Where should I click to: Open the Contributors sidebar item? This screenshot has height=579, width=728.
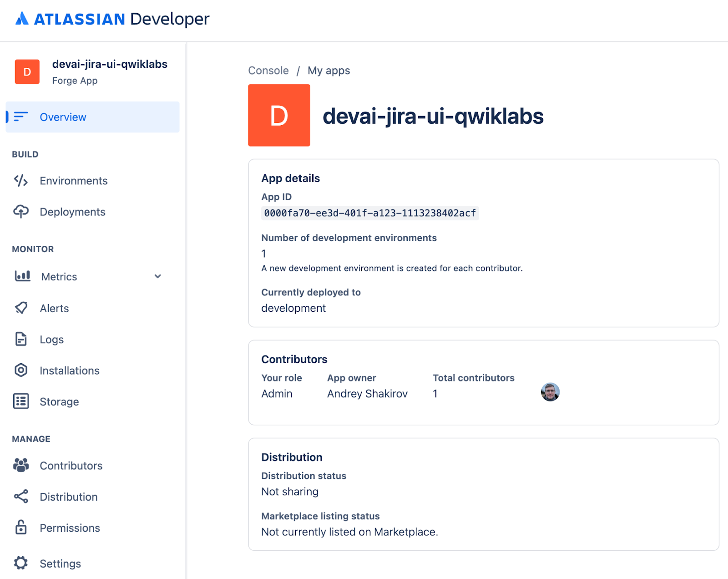tap(71, 466)
